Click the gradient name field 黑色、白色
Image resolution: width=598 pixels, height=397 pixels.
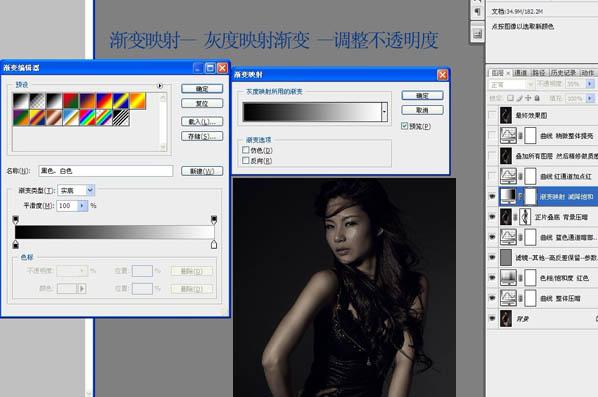pyautogui.click(x=106, y=171)
